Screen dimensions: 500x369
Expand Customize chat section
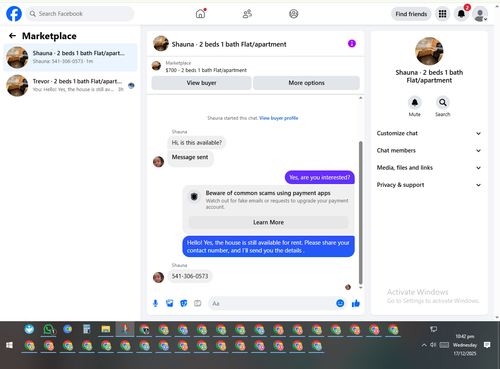(429, 133)
